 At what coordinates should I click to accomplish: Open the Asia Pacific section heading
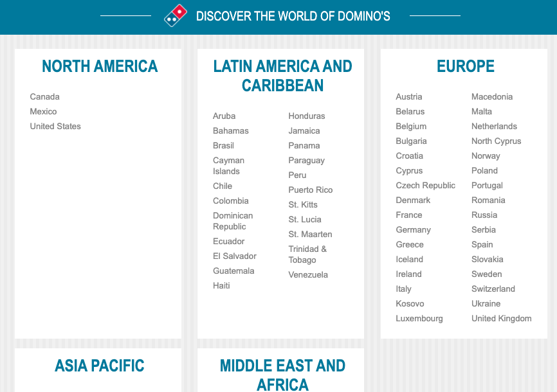pos(98,366)
